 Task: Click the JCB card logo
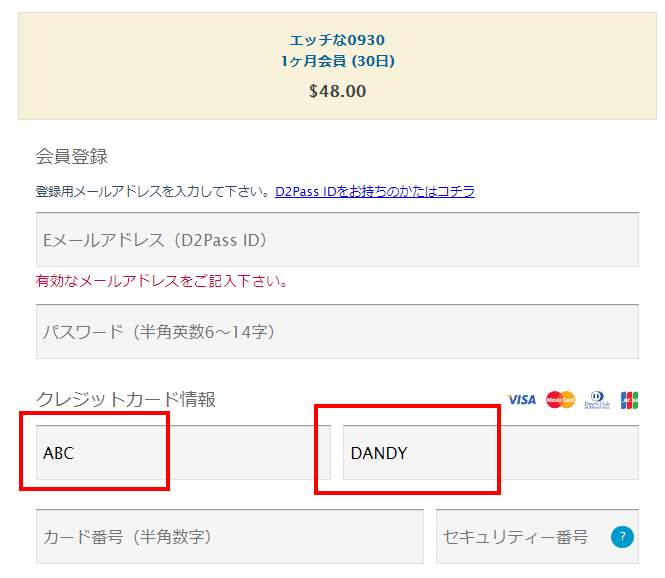(x=629, y=399)
